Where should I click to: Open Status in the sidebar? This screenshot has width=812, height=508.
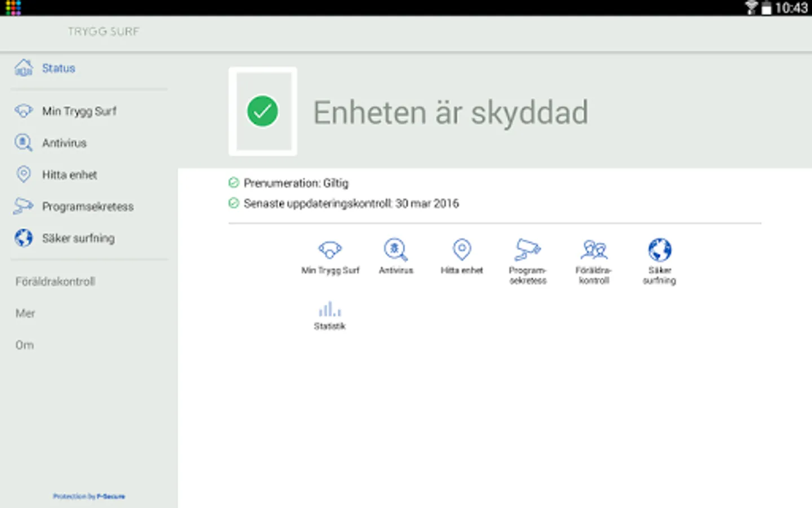[x=59, y=68]
